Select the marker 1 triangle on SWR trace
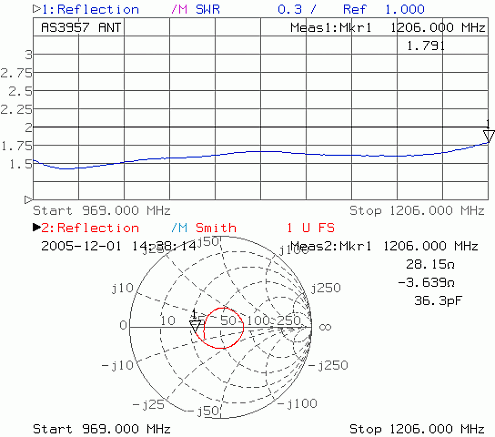 point(489,136)
